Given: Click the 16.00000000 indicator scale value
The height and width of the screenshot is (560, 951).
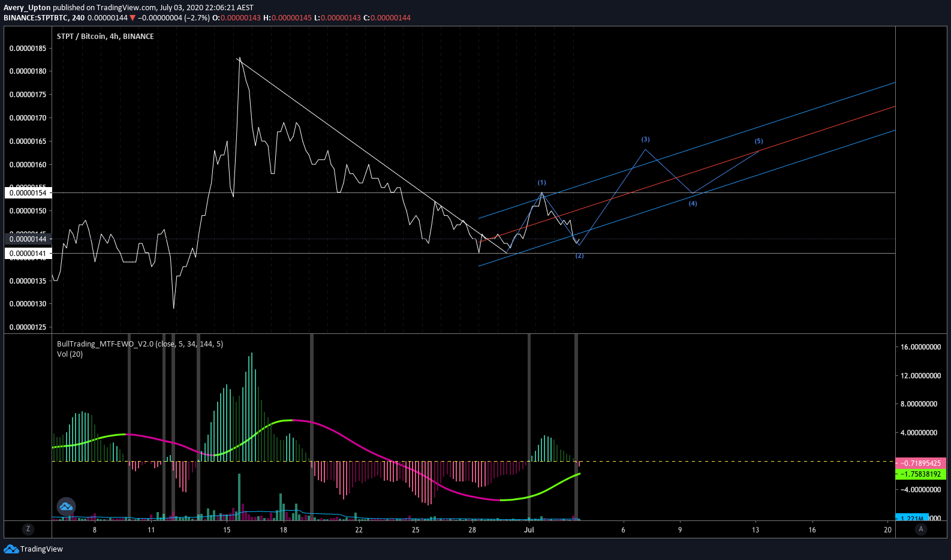Looking at the screenshot, I should click(x=920, y=347).
